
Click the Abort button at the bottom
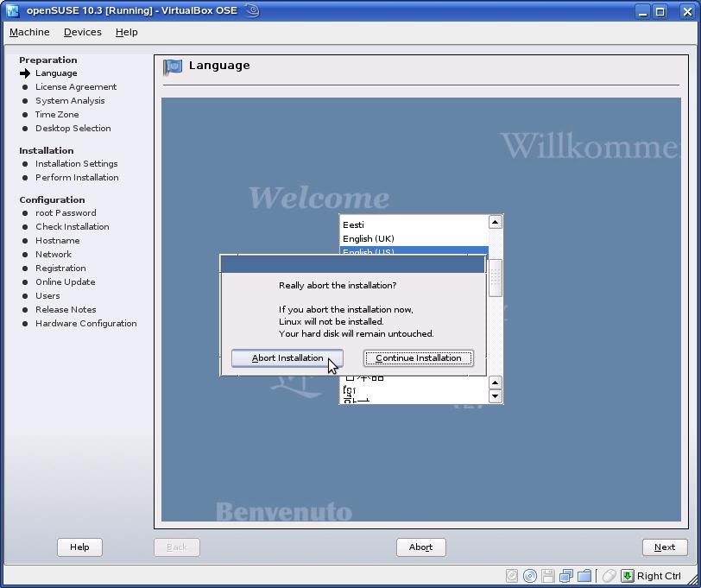point(420,547)
